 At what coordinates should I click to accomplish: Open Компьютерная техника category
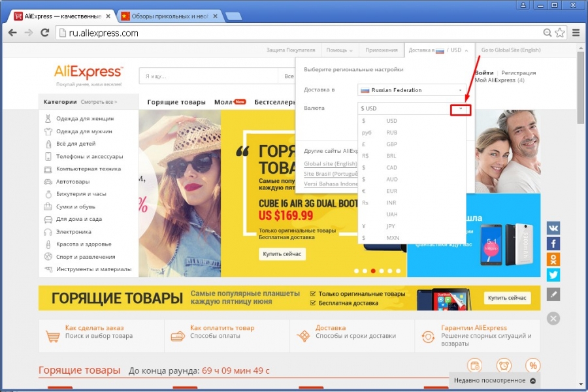[88, 169]
